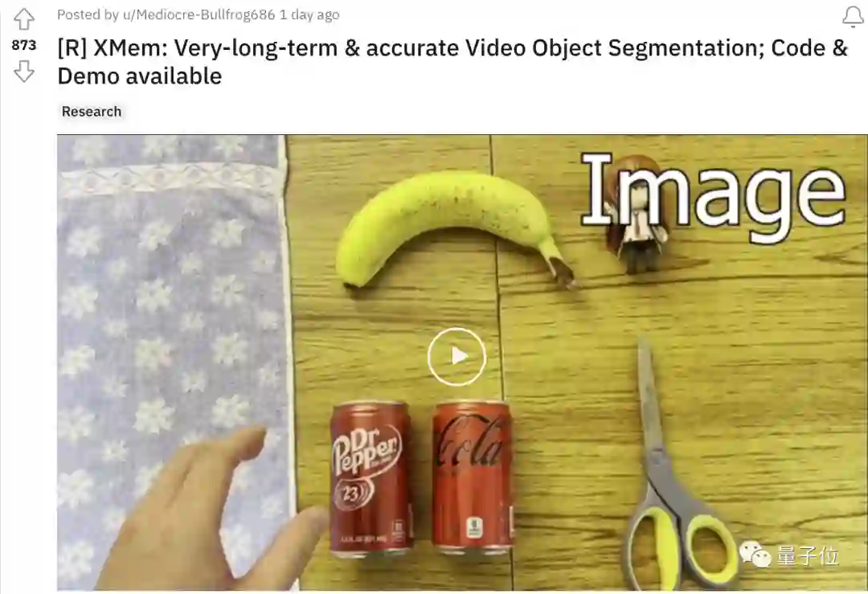Upvote the XMem post
Image resolution: width=868 pixels, height=594 pixels.
click(24, 19)
